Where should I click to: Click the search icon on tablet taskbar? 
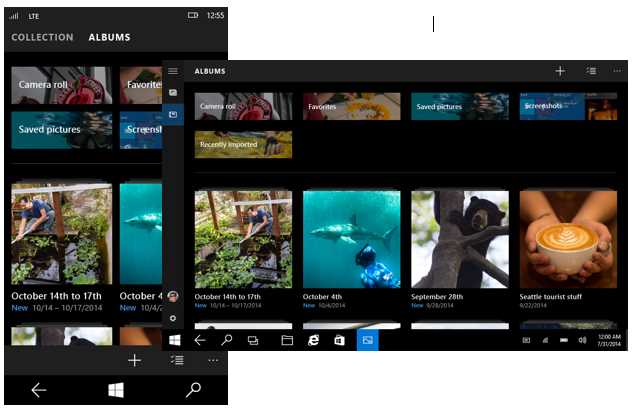click(227, 340)
